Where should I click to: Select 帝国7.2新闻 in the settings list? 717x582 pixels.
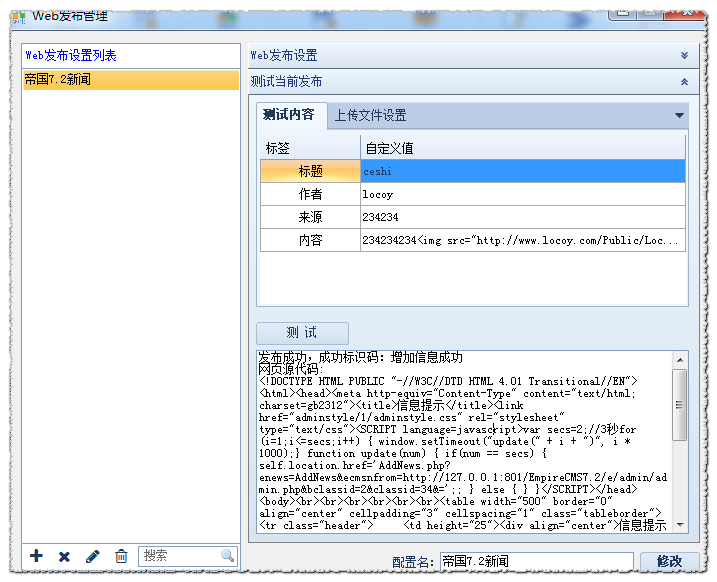pyautogui.click(x=131, y=80)
